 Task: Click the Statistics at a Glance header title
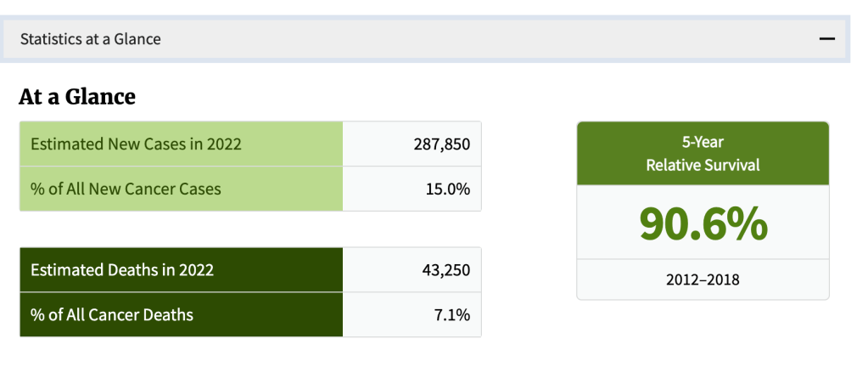(x=91, y=39)
